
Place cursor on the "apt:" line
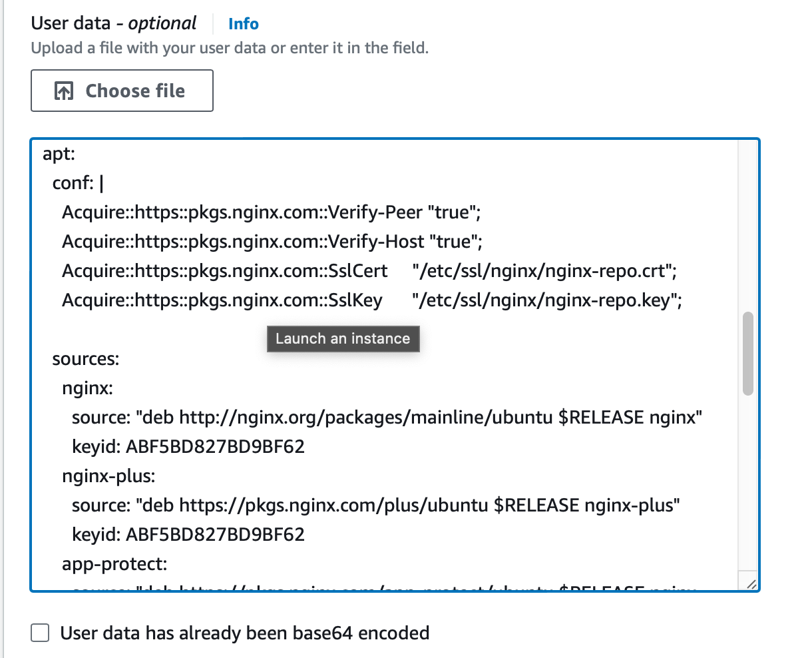point(59,154)
